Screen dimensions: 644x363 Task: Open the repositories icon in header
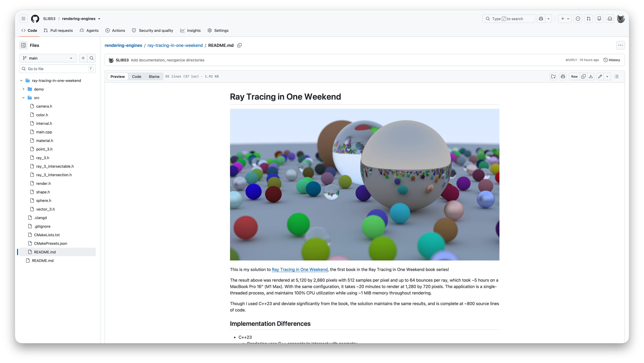point(599,19)
